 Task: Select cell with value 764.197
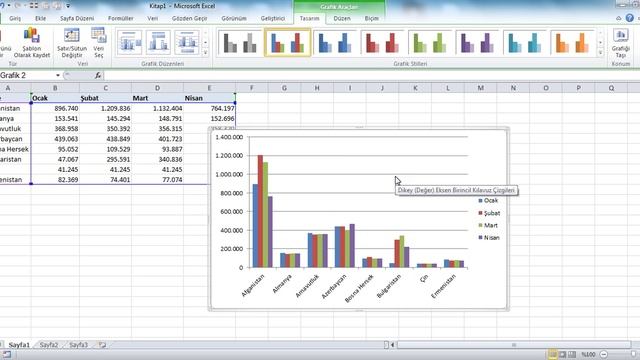[209, 108]
